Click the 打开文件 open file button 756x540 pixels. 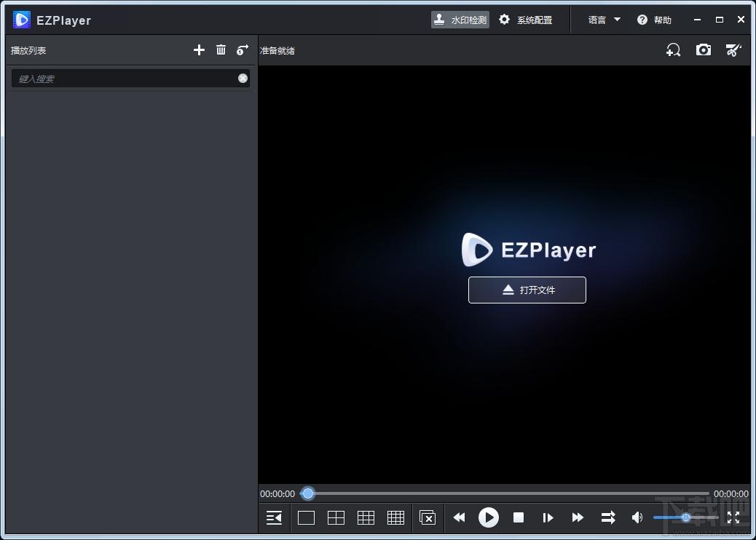click(527, 290)
